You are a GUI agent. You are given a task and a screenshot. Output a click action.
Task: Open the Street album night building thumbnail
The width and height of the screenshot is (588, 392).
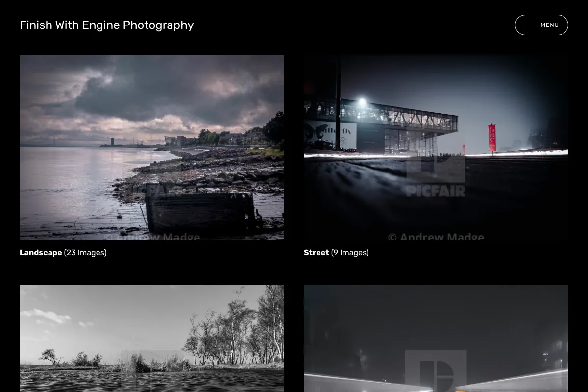pos(436,147)
